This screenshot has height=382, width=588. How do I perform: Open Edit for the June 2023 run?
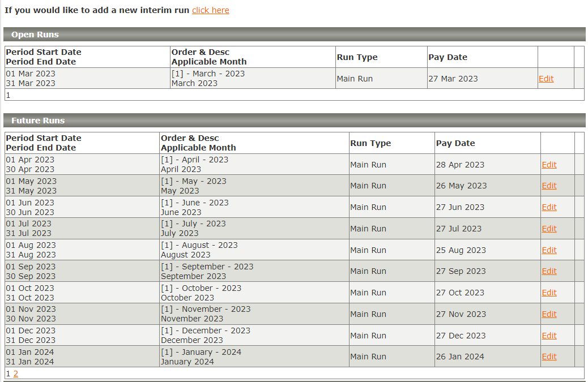pyautogui.click(x=549, y=207)
